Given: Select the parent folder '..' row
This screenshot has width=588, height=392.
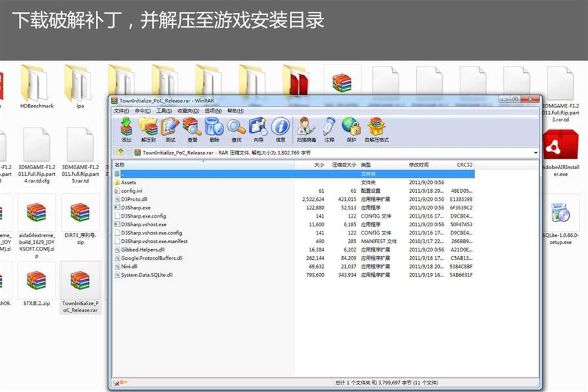Looking at the screenshot, I should [x=294, y=174].
